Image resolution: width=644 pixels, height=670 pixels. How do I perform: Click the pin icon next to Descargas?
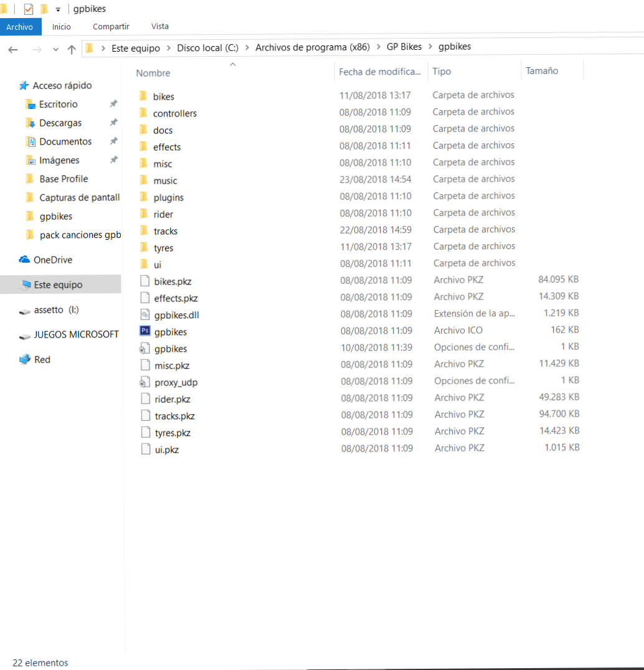tap(114, 123)
